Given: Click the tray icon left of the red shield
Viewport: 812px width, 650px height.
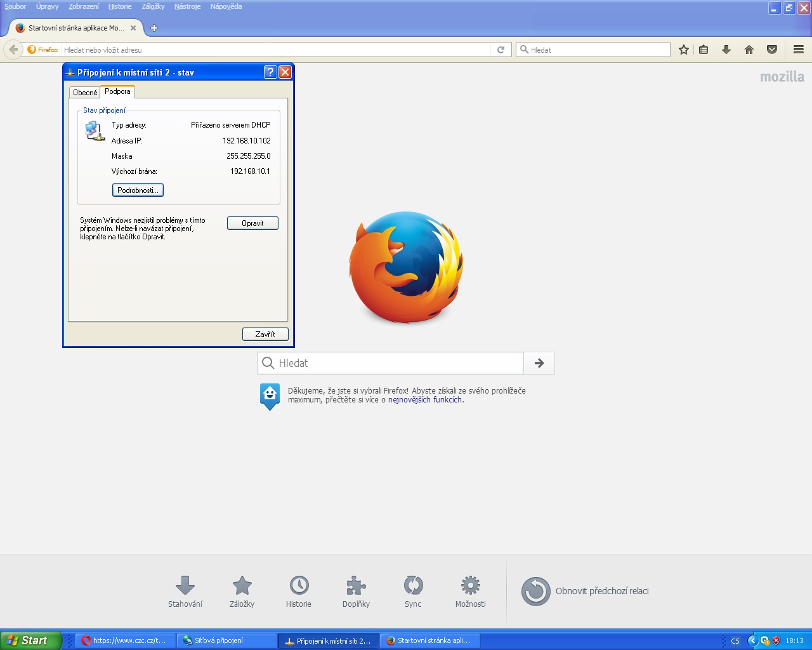Looking at the screenshot, I should (764, 640).
